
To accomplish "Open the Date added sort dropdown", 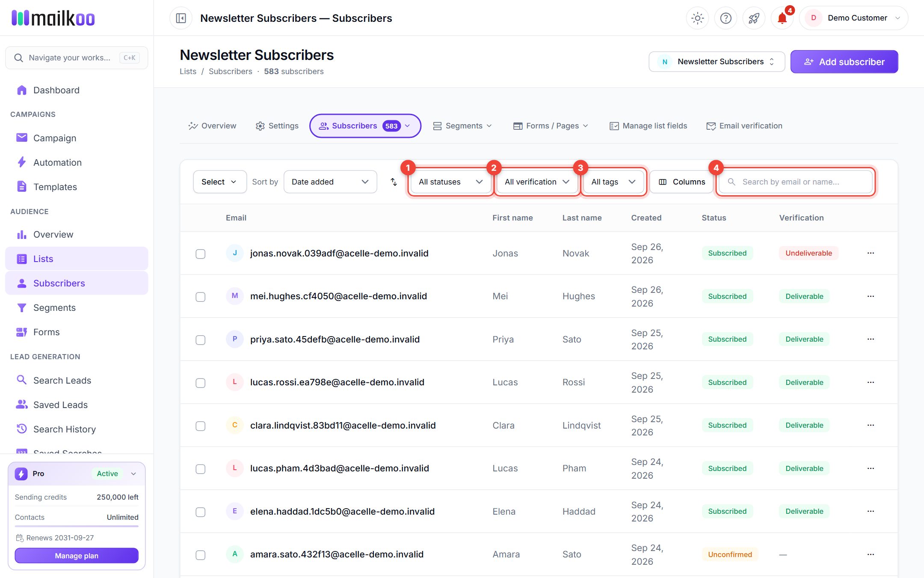I will click(x=330, y=182).
